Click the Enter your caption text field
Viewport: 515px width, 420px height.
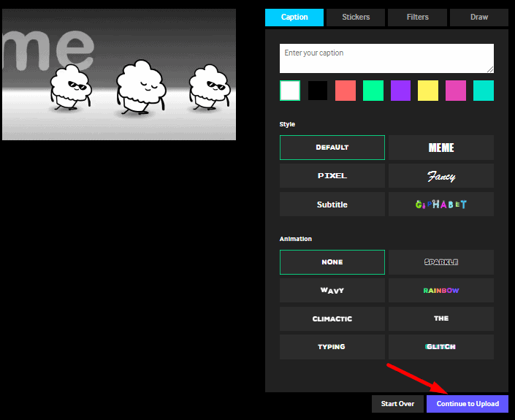click(x=386, y=58)
